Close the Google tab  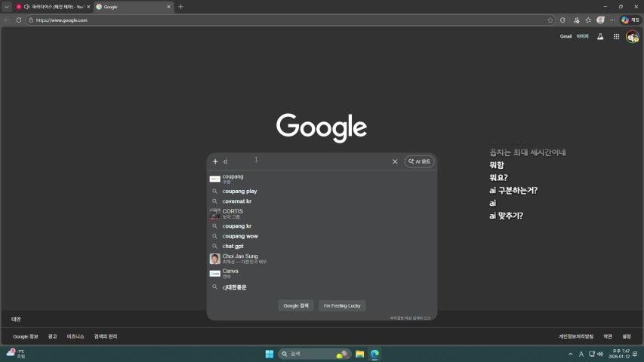tap(168, 7)
